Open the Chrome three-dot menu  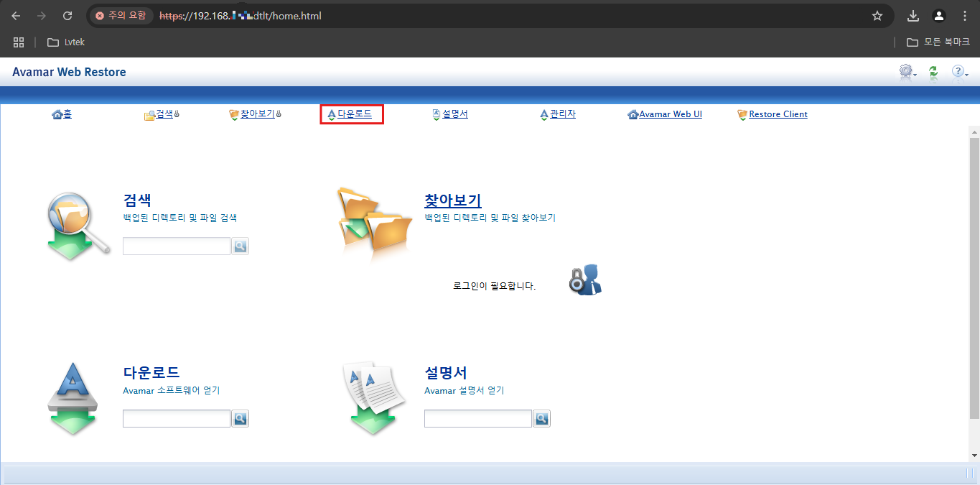click(964, 15)
